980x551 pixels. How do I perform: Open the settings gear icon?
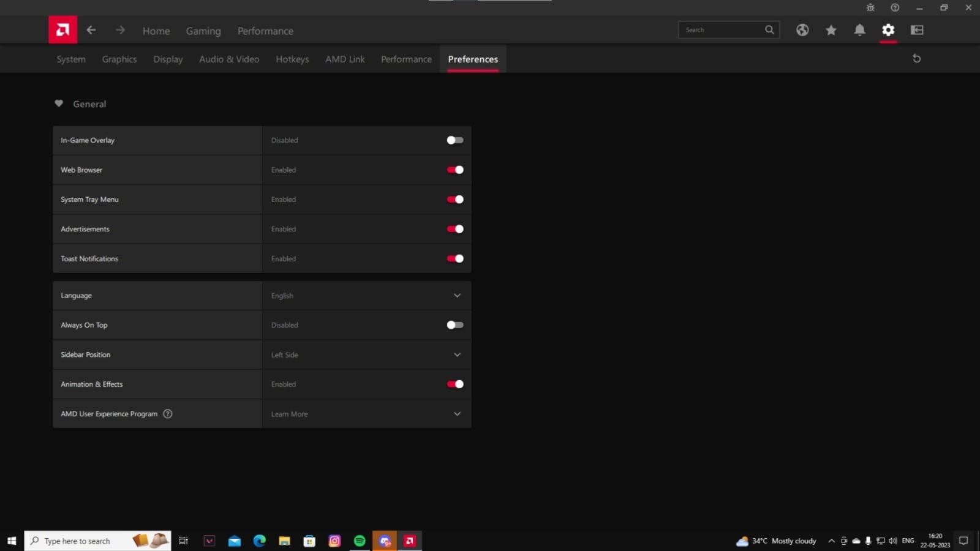pyautogui.click(x=888, y=29)
